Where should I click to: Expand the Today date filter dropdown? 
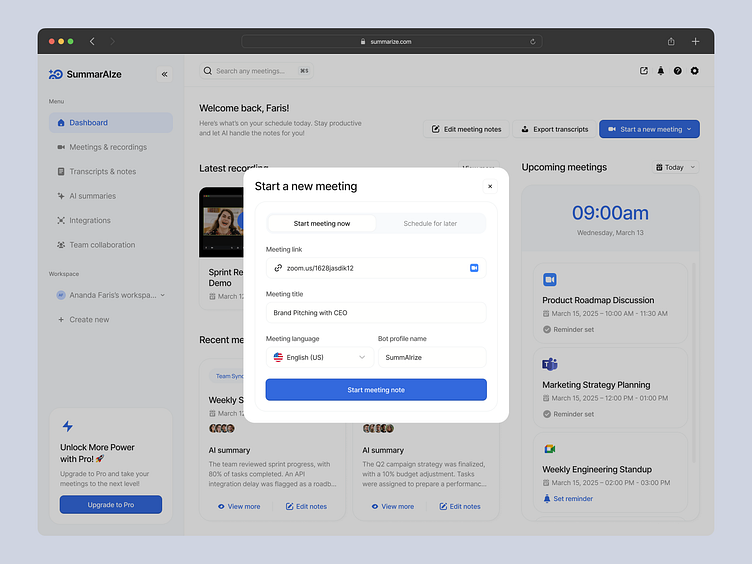point(675,168)
